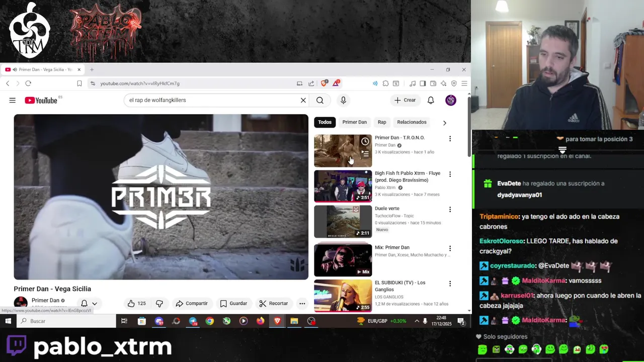Open Firefox from the taskbar
This screenshot has width=644, height=362.
[x=260, y=321]
